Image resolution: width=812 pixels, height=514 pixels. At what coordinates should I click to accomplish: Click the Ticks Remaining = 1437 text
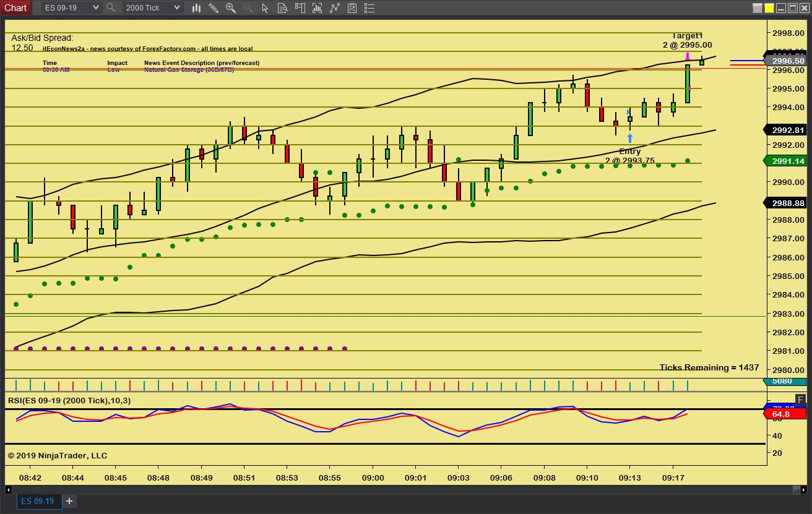[709, 367]
